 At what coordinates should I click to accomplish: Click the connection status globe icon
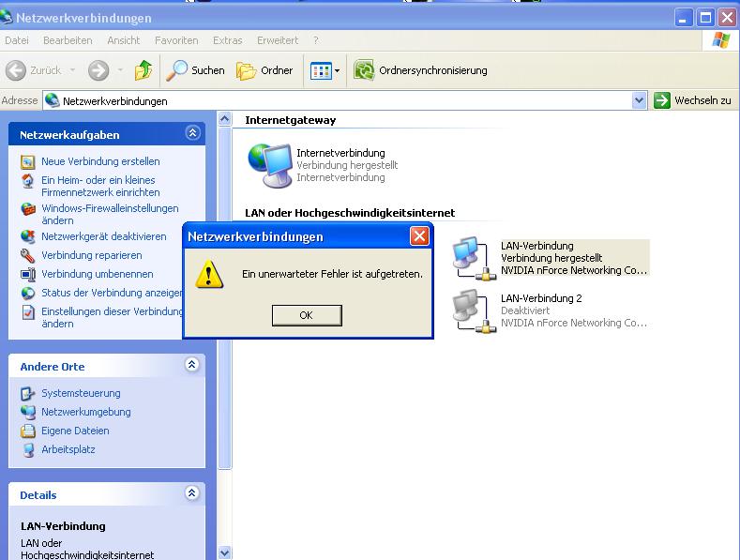28,294
